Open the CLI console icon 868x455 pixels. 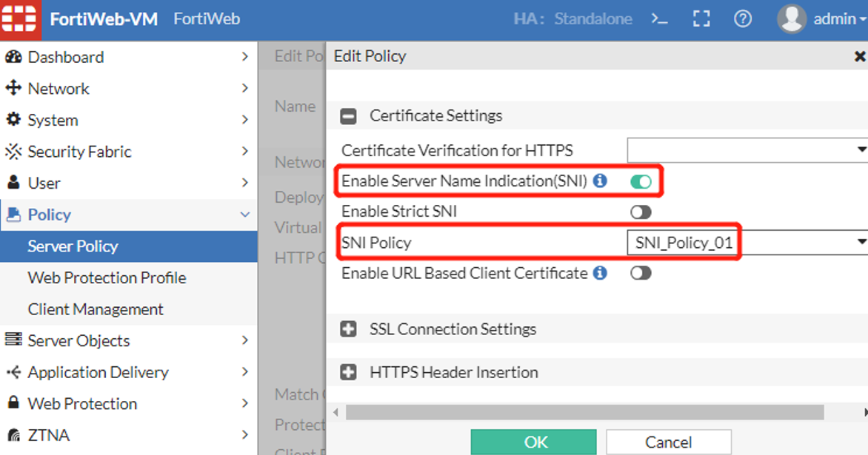point(659,19)
